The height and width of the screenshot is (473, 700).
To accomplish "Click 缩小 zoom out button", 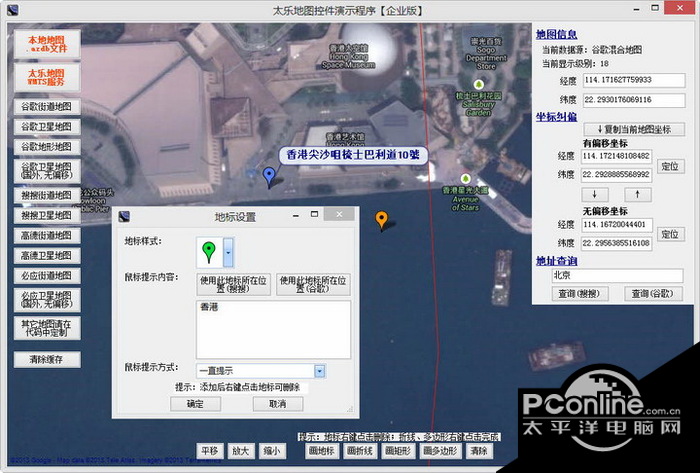I will coord(272,451).
